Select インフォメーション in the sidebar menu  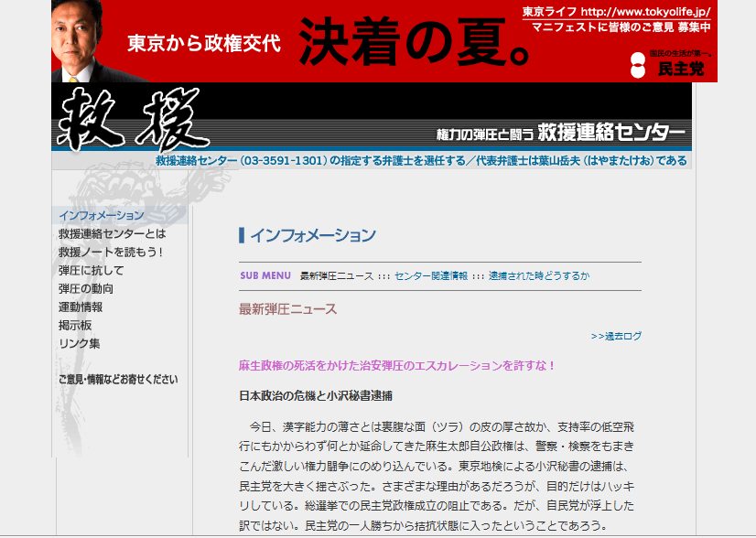pos(102,216)
